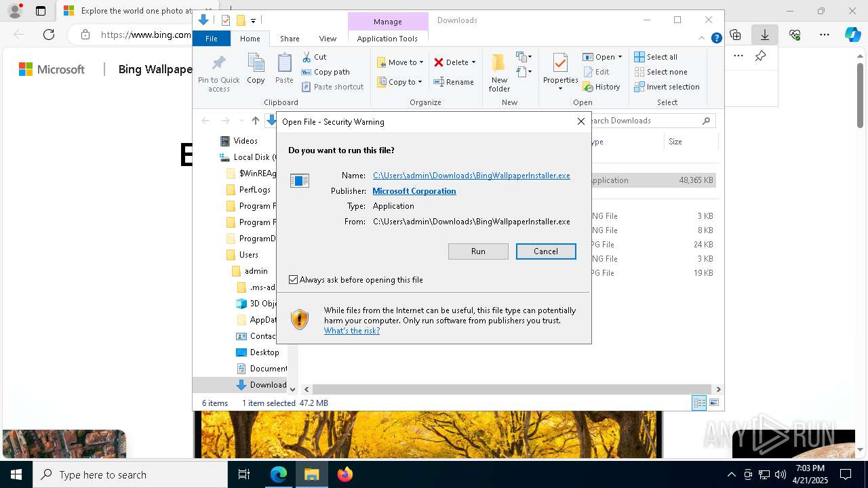The height and width of the screenshot is (488, 868).
Task: Open Edge Settings and more ellipsis
Action: pos(825,35)
